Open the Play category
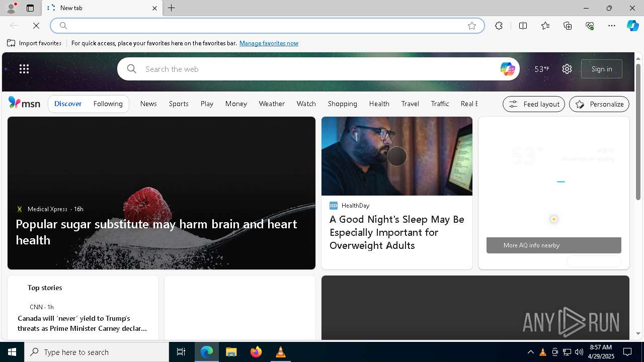 [x=207, y=104]
